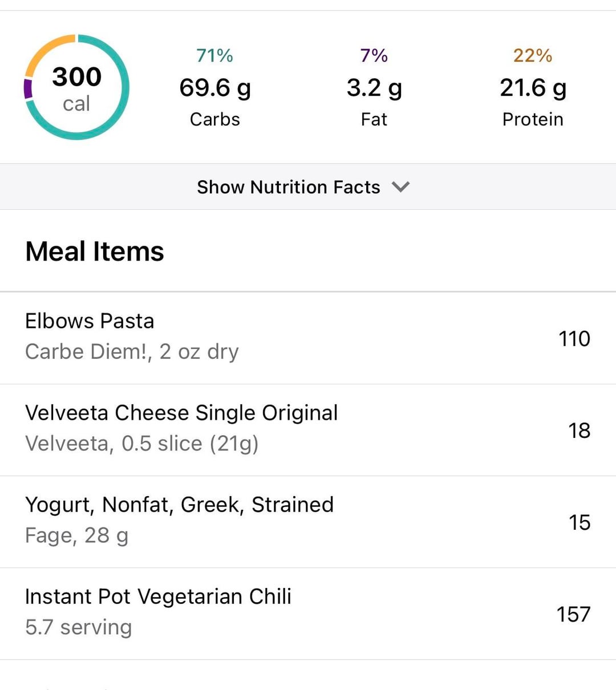Tap the 110 calories for Elbows Pasta
The width and height of the screenshot is (616, 690).
click(x=574, y=339)
